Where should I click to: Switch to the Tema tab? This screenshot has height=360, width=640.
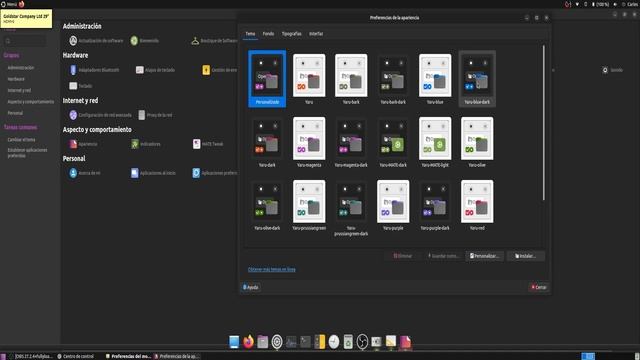250,34
